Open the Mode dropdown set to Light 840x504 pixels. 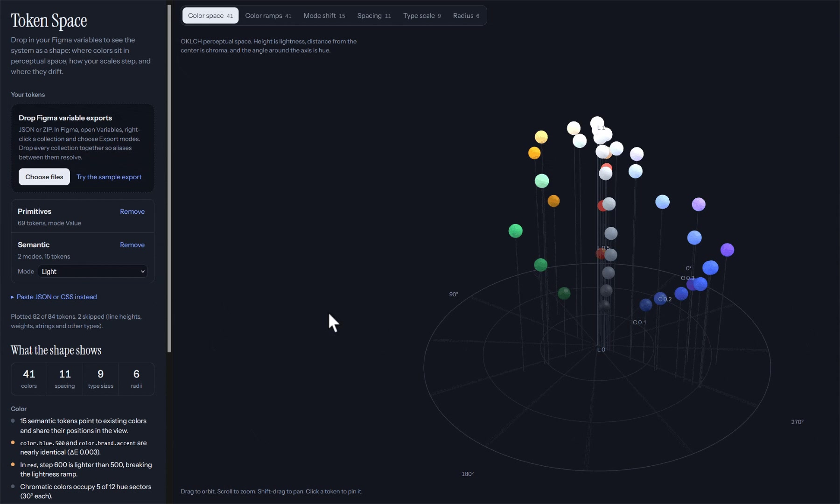[x=92, y=271]
